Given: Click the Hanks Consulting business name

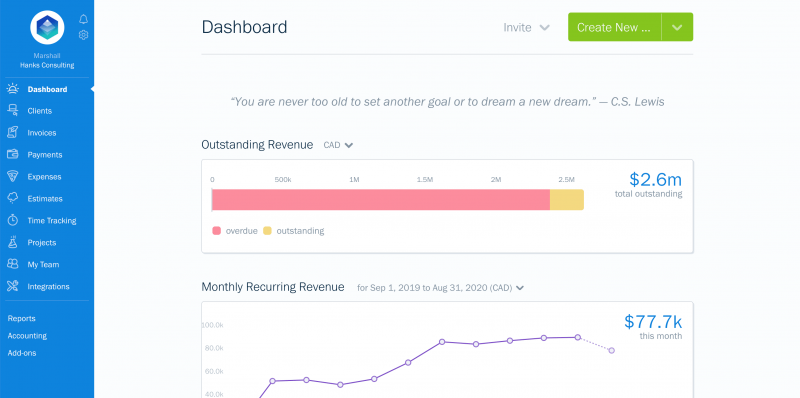Looking at the screenshot, I should 47,65.
